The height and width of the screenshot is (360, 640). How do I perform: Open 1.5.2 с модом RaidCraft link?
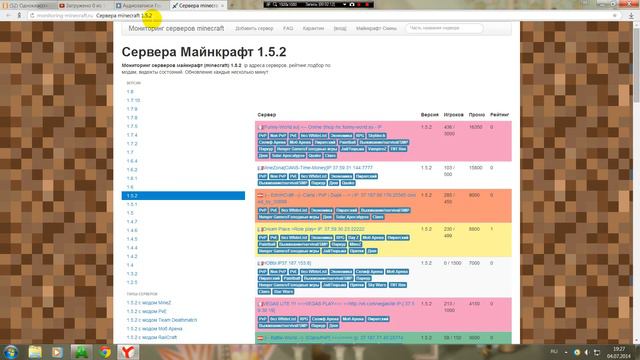point(152,338)
